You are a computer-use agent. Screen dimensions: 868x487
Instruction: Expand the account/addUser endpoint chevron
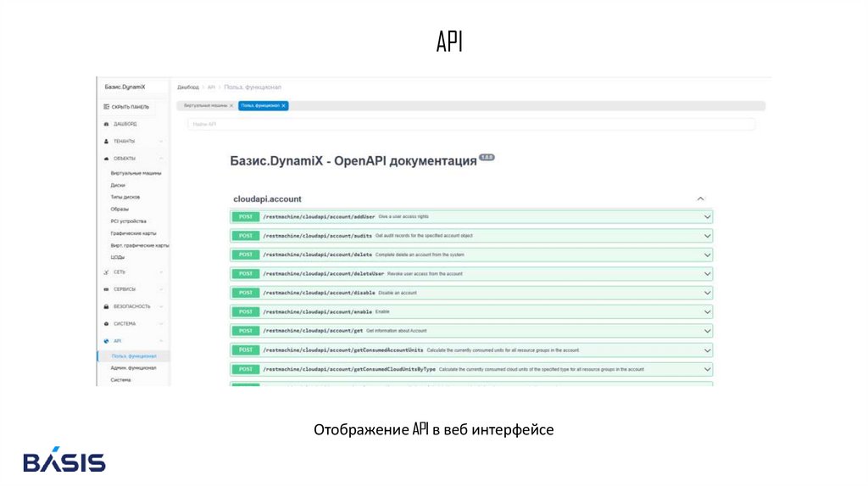[x=707, y=216]
